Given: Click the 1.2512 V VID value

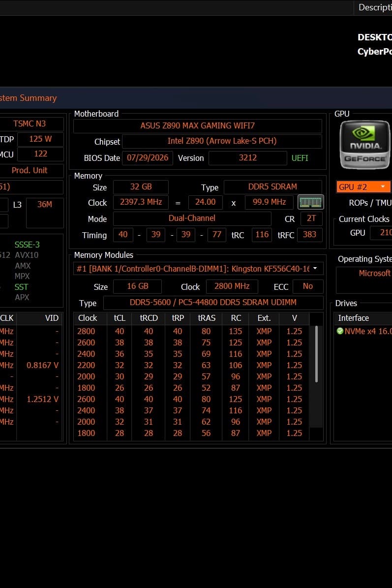Looking at the screenshot, I should (x=42, y=399).
